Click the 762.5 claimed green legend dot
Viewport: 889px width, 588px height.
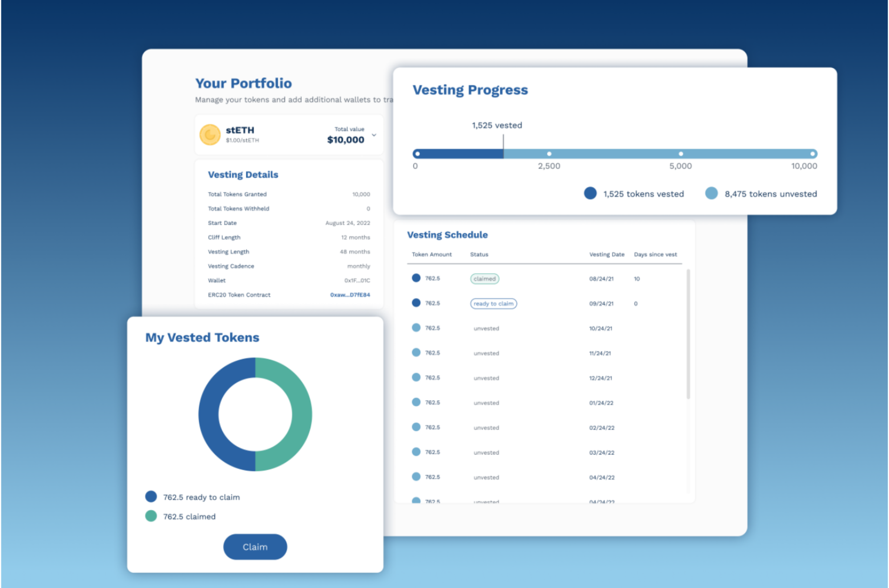pos(151,516)
